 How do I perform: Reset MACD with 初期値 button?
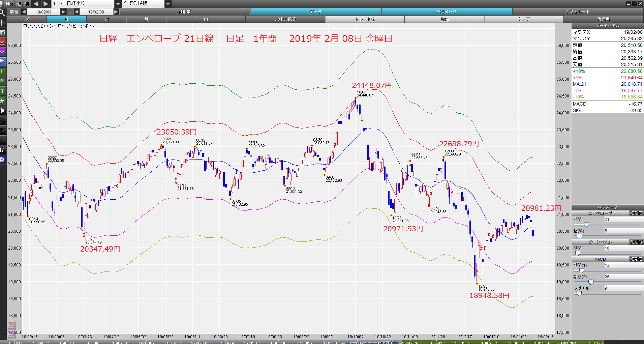(x=637, y=259)
